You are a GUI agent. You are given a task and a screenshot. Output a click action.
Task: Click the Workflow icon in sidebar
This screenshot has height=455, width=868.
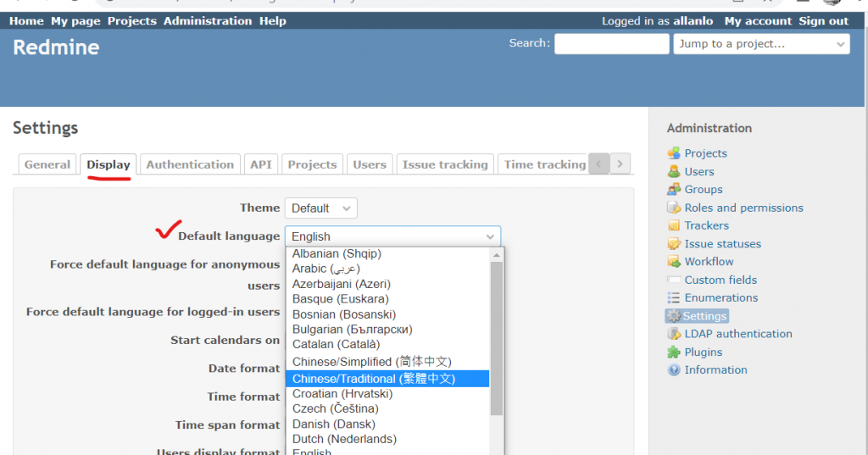[674, 261]
